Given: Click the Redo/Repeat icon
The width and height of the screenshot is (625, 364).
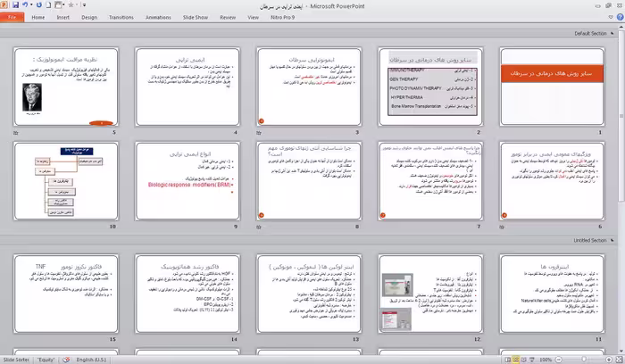Looking at the screenshot, I should (39, 4).
